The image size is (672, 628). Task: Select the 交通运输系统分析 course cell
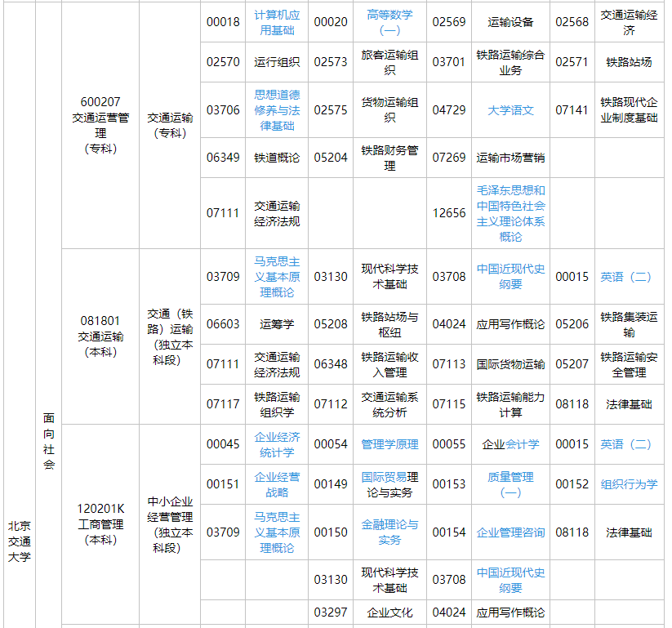[389, 404]
